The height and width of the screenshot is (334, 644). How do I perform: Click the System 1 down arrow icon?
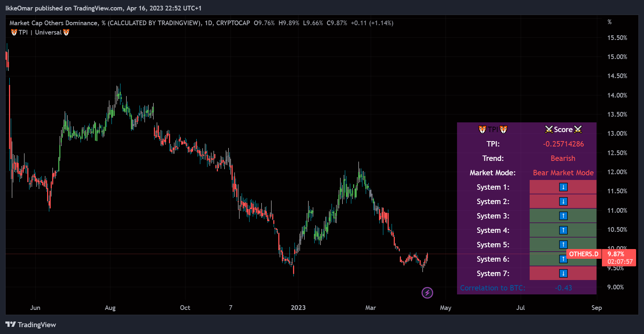[x=563, y=187]
